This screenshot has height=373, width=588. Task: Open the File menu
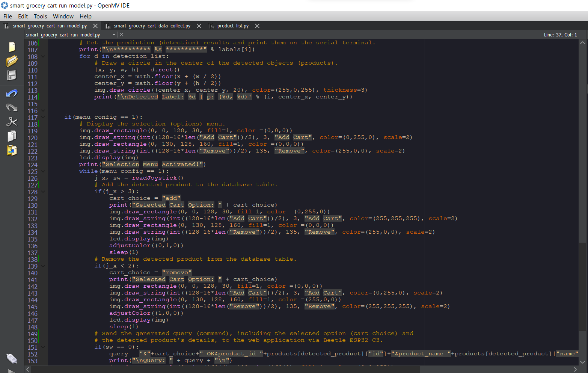(8, 16)
